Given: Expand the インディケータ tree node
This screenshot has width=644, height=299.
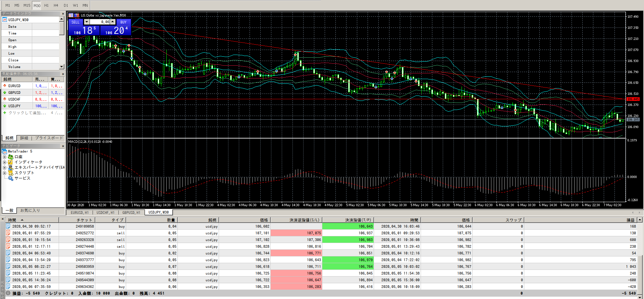Looking at the screenshot, I should [5, 162].
